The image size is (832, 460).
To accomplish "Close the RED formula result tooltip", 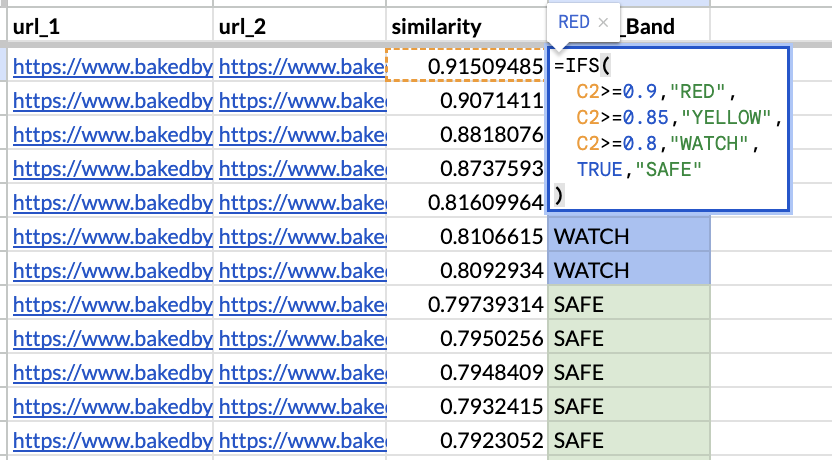I will pos(602,22).
